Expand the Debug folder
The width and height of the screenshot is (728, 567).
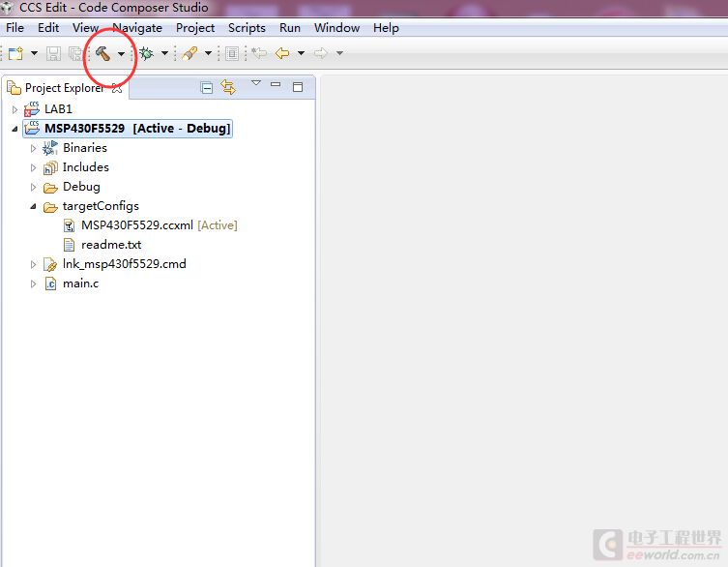pos(33,188)
